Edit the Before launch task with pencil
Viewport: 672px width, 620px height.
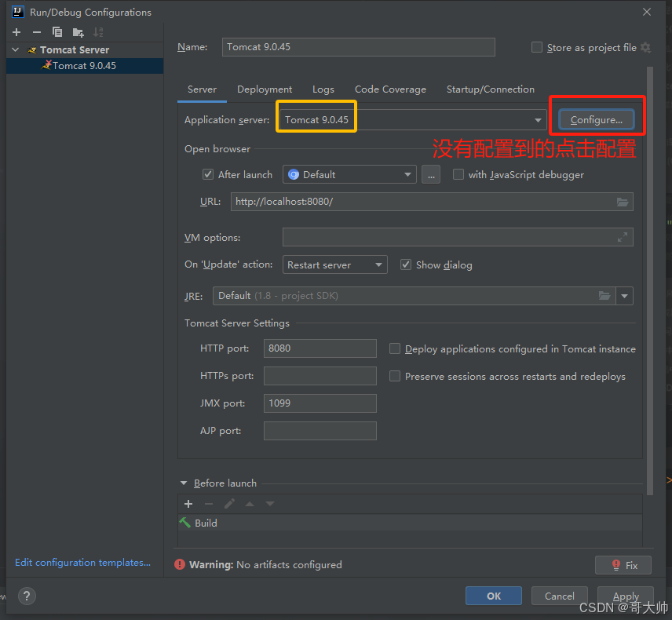coord(229,504)
